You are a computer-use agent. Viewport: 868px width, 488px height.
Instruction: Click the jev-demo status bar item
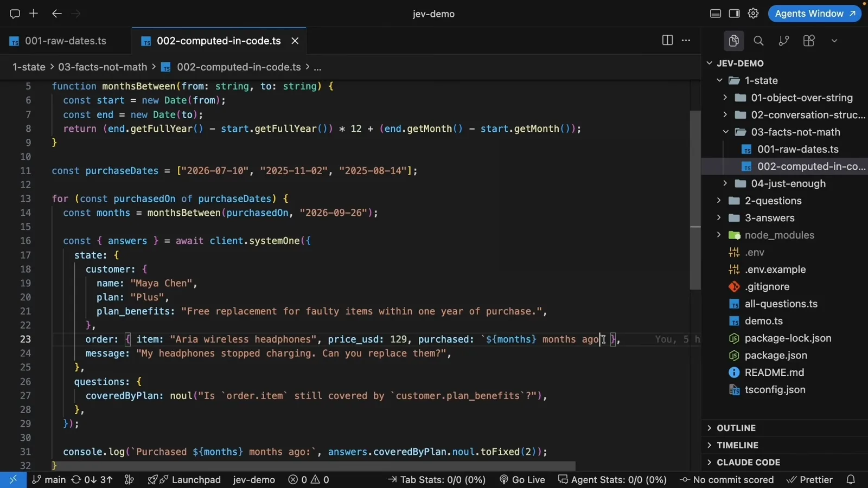click(x=254, y=480)
